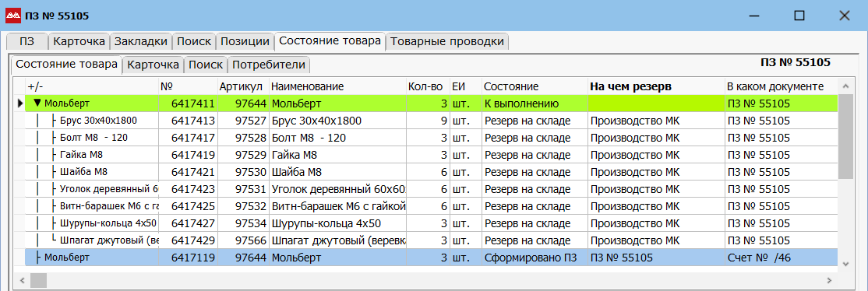Open the inner Карточка sub-tab
The image size is (868, 291).
point(153,65)
